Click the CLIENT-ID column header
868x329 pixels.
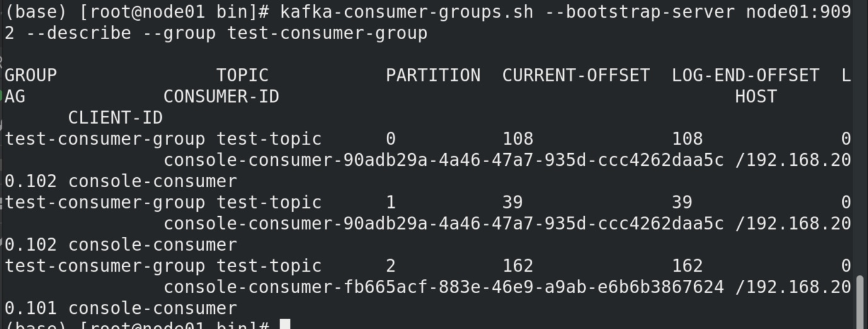click(115, 118)
